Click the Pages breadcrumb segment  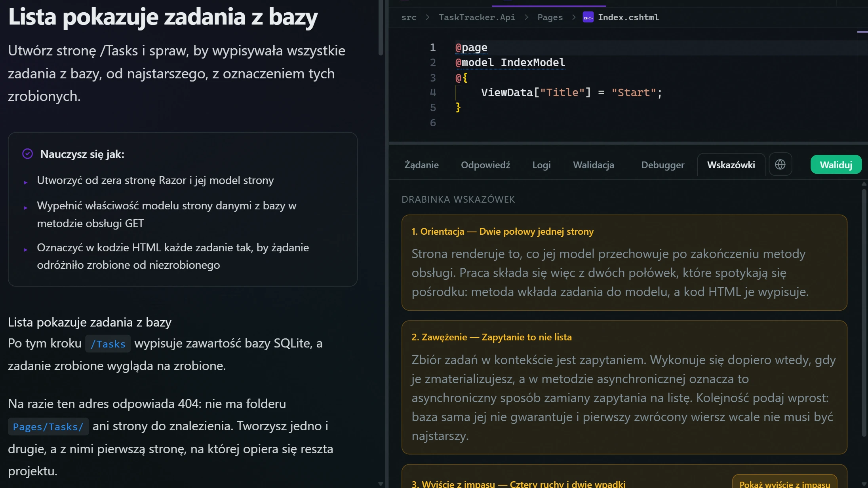click(550, 17)
